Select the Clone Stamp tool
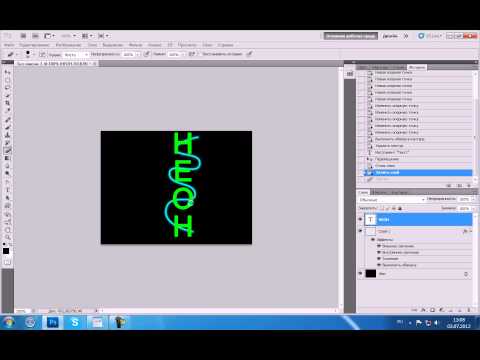 click(x=7, y=135)
